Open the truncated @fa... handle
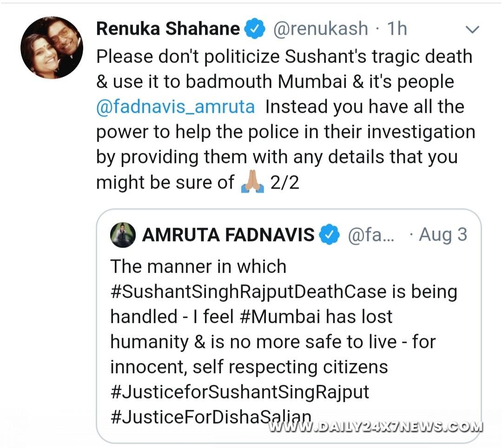Viewport: 502px width, 448px height. point(371,235)
